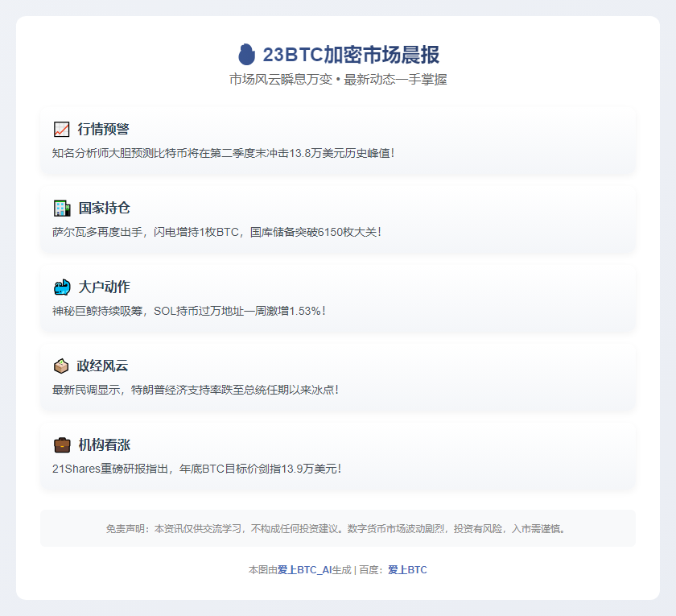Screen dimensions: 676x616
Task: Click the text about SOL持币过万地址
Action: pos(189,311)
